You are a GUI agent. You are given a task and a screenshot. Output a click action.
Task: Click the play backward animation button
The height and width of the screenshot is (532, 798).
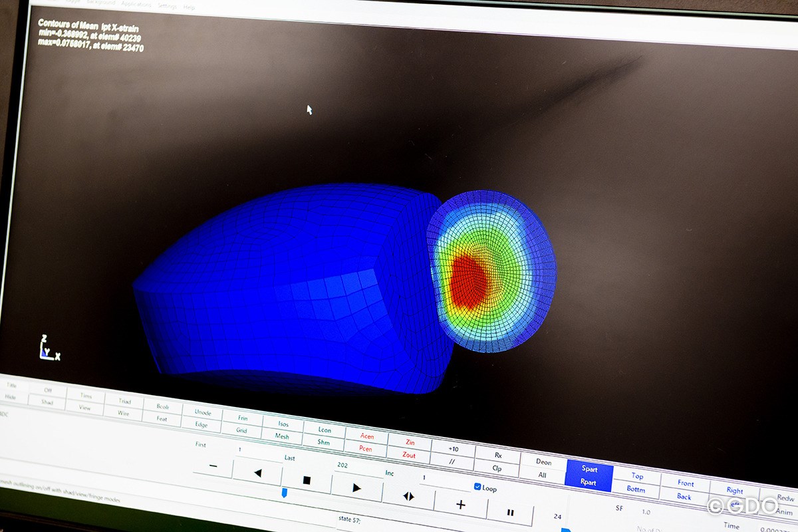click(257, 473)
